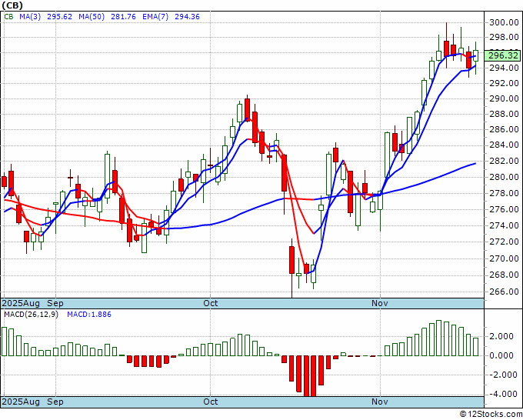Select the Oct marker on the price timeline
The height and width of the screenshot is (420, 523).
coord(211,303)
